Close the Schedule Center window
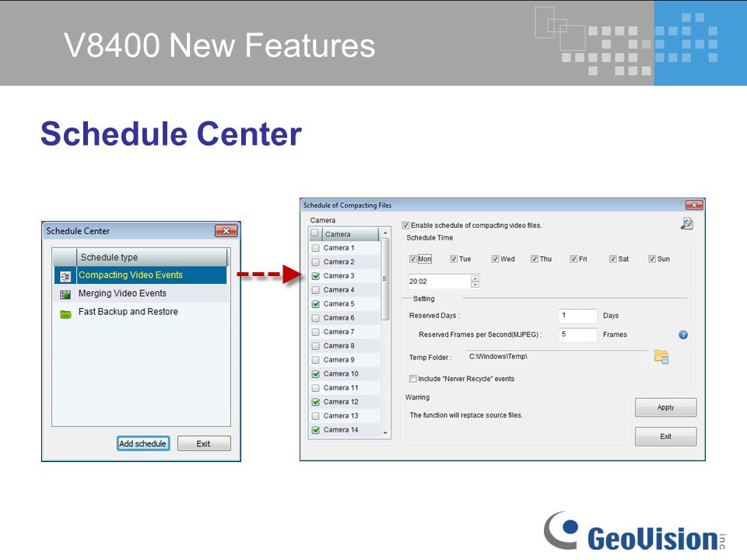 226,231
